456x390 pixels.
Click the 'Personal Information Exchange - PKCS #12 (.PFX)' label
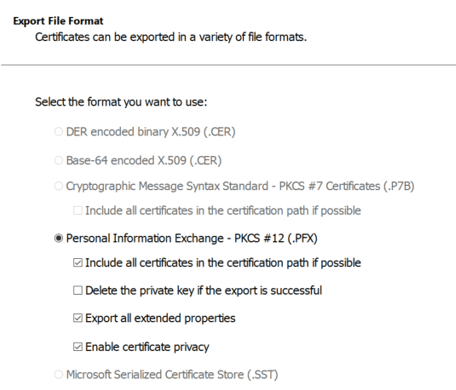pyautogui.click(x=192, y=238)
